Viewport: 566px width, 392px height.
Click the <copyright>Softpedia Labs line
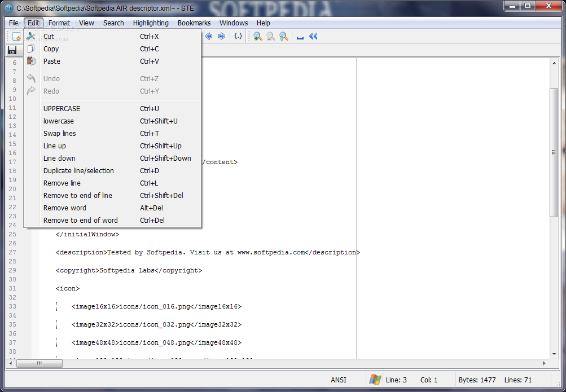tap(129, 270)
